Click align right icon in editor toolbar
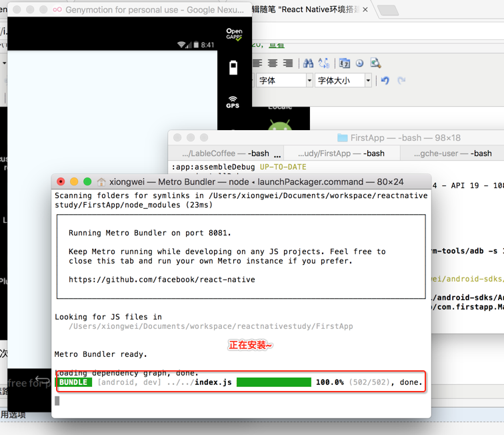 click(x=288, y=63)
